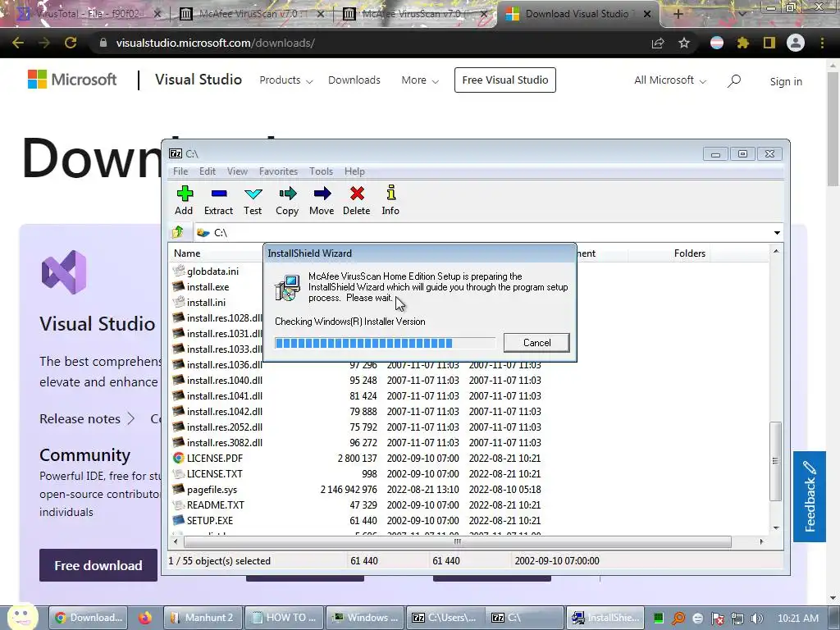The height and width of the screenshot is (630, 840).
Task: Open the Chrome three-dot menu
Action: [822, 43]
